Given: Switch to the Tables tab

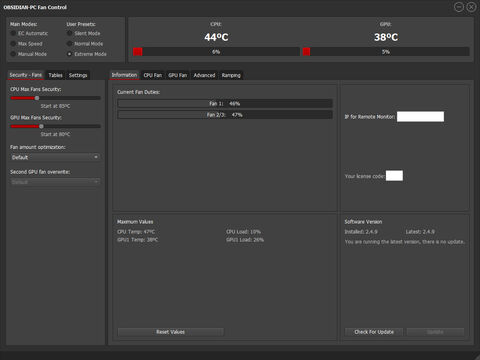Looking at the screenshot, I should point(55,75).
